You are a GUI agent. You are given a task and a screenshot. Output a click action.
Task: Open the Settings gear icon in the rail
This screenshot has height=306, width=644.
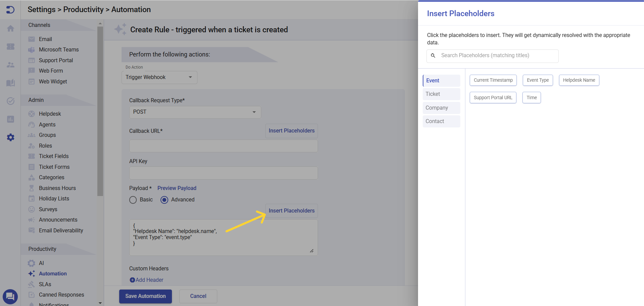pyautogui.click(x=10, y=137)
